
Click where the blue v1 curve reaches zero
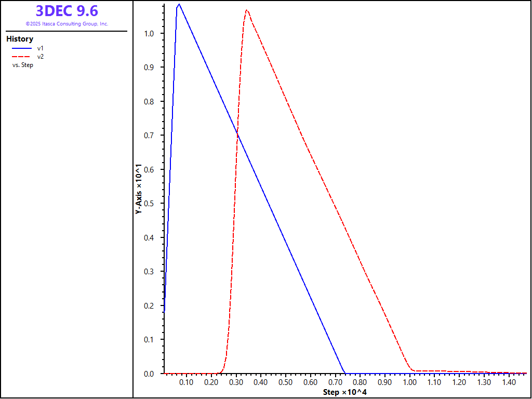click(x=345, y=373)
